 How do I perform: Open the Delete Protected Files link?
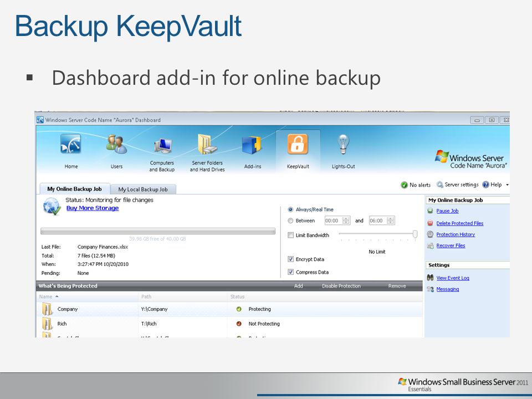(x=460, y=223)
